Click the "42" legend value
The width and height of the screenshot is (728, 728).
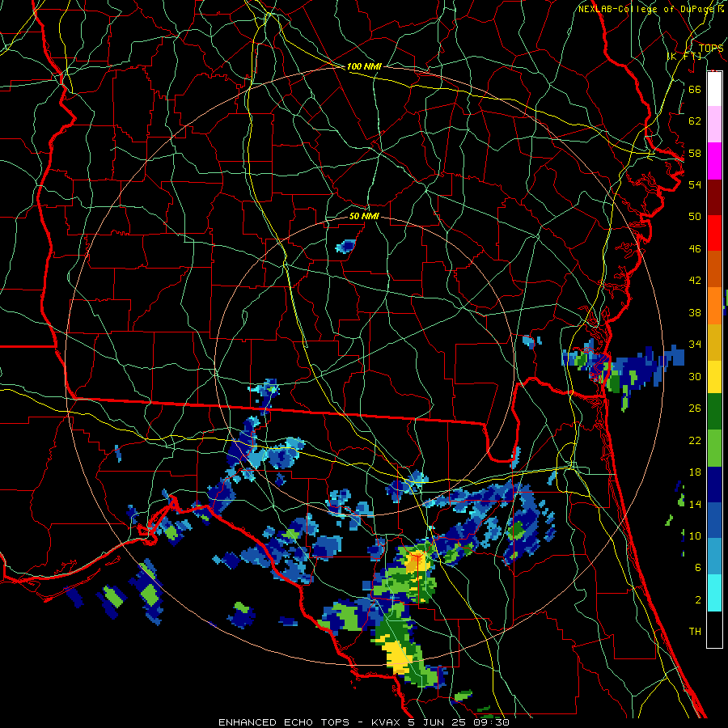pyautogui.click(x=695, y=281)
